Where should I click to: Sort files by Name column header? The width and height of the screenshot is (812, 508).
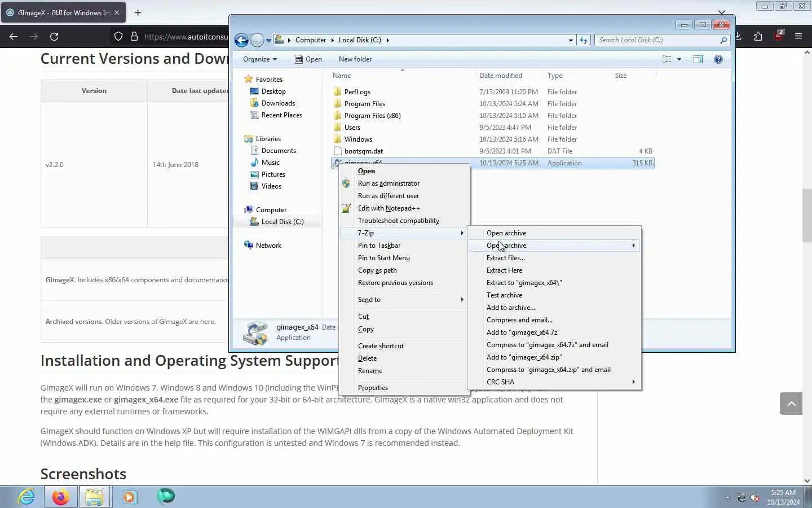click(x=401, y=76)
